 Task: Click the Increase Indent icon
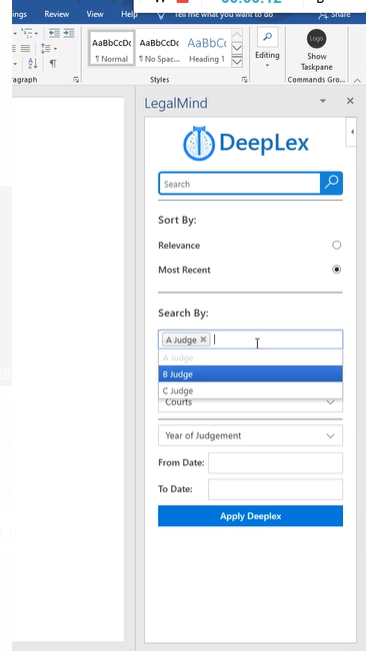point(69,33)
